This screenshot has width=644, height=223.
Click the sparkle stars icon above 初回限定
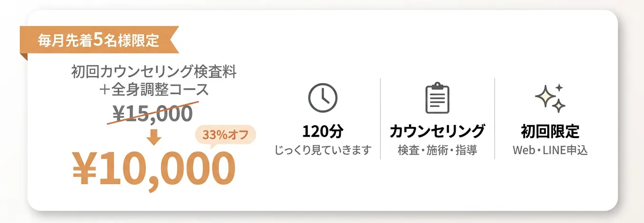pyautogui.click(x=550, y=98)
